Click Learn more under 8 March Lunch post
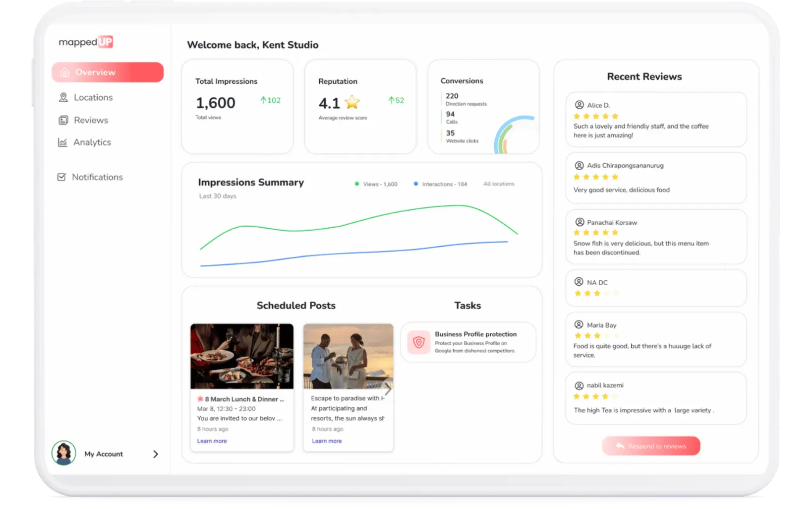This screenshot has height=509, width=812. point(212,441)
